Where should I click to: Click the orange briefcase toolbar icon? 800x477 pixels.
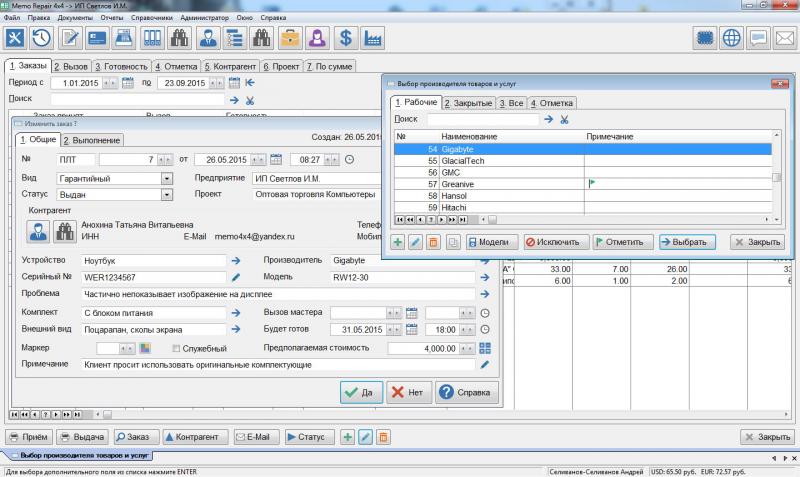(290, 38)
